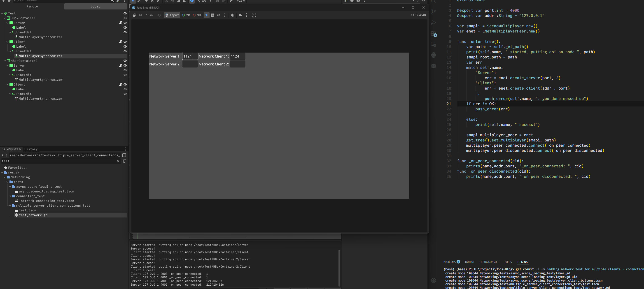
Task: Switch game view to 2D mode
Action: 186,15
